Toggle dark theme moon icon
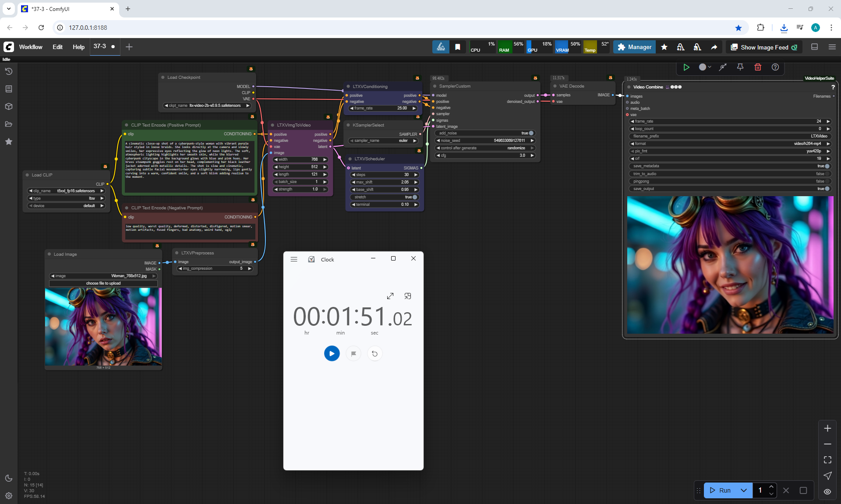 (8, 478)
